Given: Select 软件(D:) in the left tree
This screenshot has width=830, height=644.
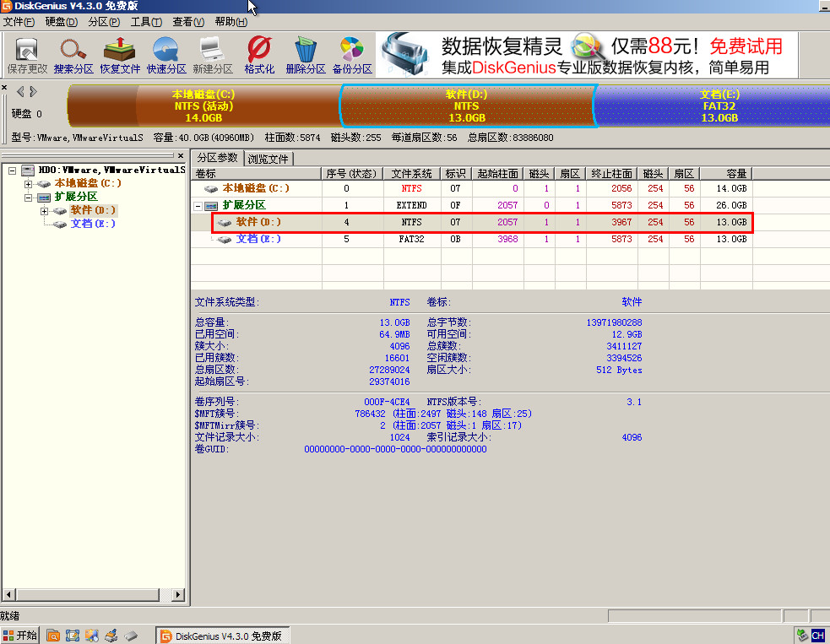Looking at the screenshot, I should click(x=93, y=210).
